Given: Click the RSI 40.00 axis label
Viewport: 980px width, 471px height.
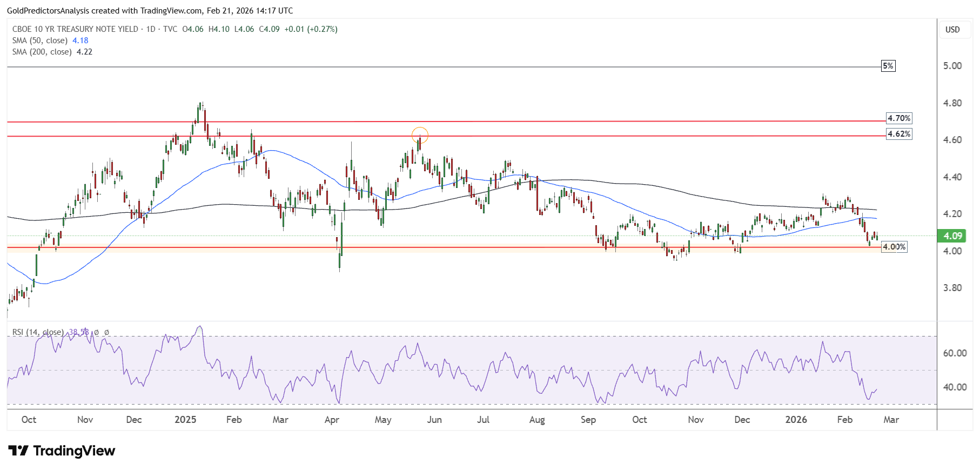Looking at the screenshot, I should tap(955, 387).
